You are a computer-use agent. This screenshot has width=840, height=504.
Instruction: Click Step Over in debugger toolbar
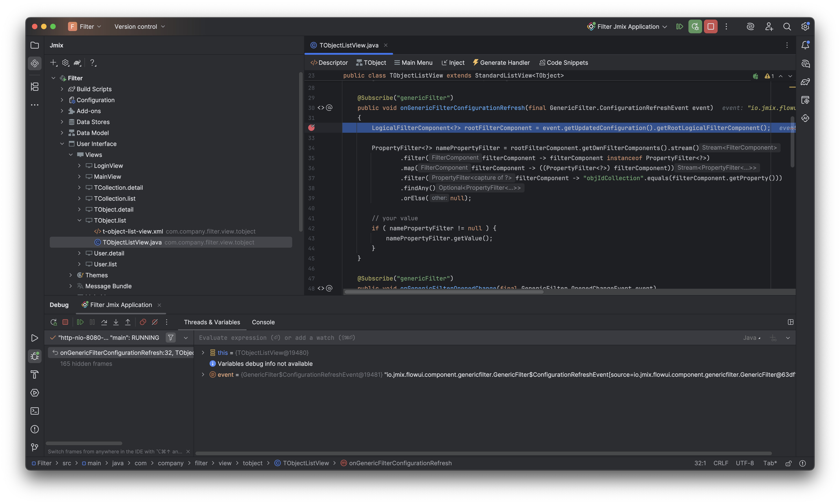click(x=104, y=322)
